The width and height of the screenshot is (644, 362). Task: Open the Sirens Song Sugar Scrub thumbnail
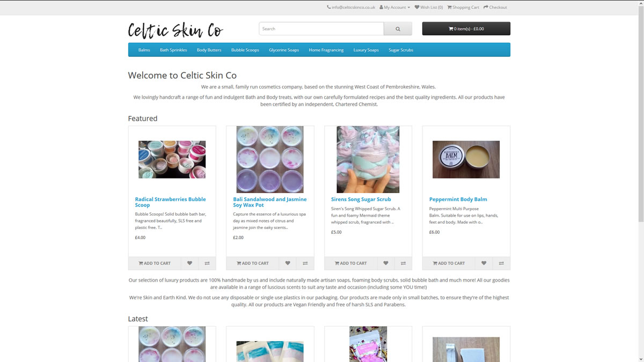(x=368, y=159)
